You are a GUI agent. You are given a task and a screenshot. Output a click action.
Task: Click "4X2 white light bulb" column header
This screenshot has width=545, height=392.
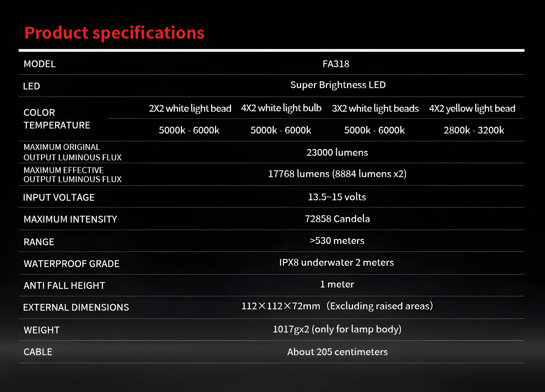[x=281, y=108]
